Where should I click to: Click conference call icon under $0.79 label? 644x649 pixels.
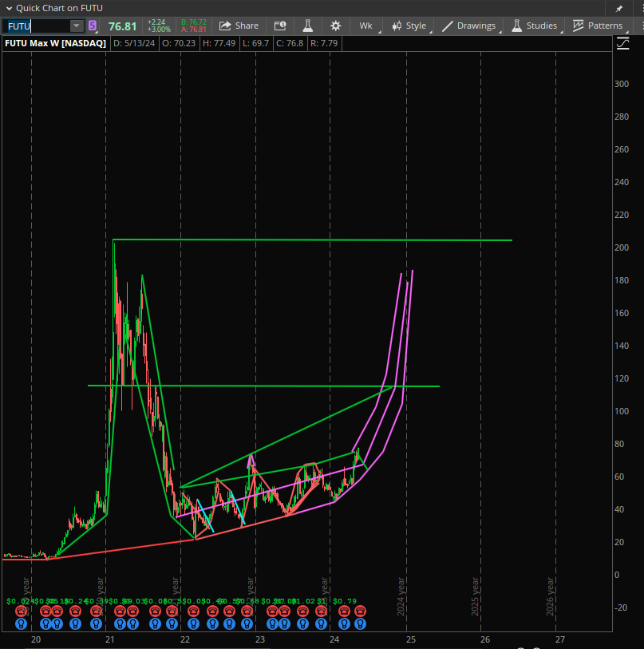(x=345, y=611)
